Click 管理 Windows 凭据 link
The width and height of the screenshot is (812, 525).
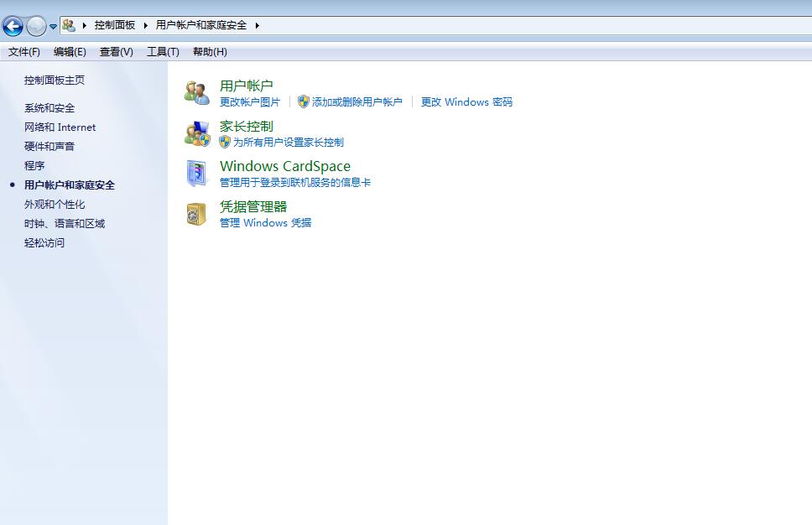(265, 222)
